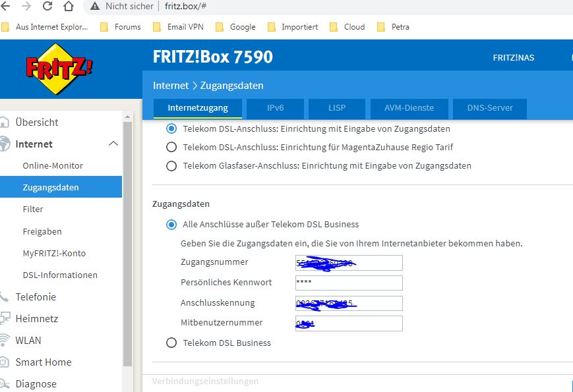This screenshot has width=573, height=392.
Task: Click the Internet breadcrumb link
Action: (x=171, y=86)
